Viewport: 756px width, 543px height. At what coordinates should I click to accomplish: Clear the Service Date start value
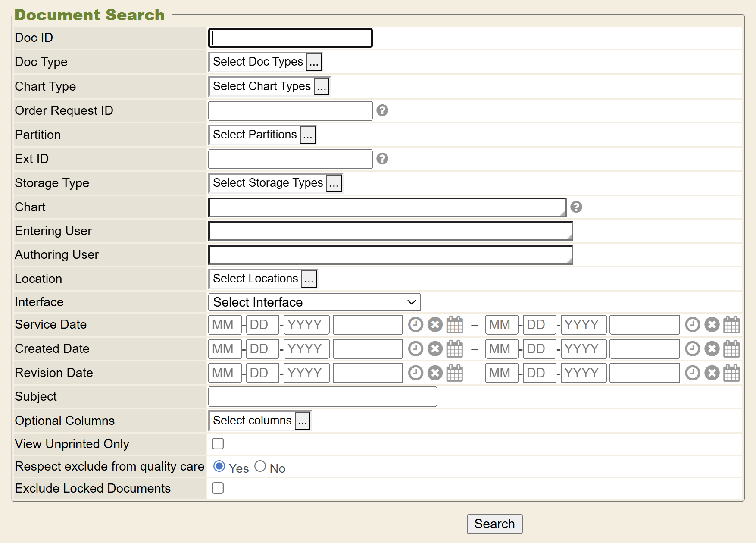[x=435, y=325]
